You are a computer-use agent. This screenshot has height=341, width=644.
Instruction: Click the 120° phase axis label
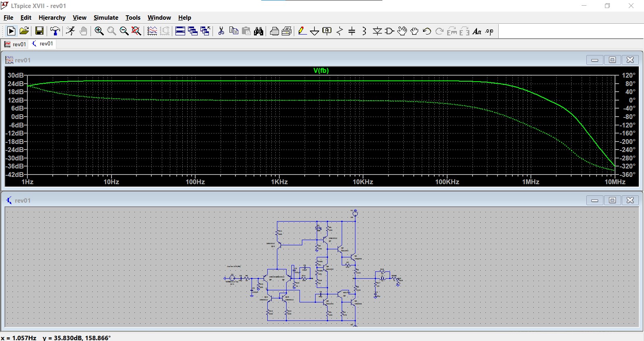(628, 75)
